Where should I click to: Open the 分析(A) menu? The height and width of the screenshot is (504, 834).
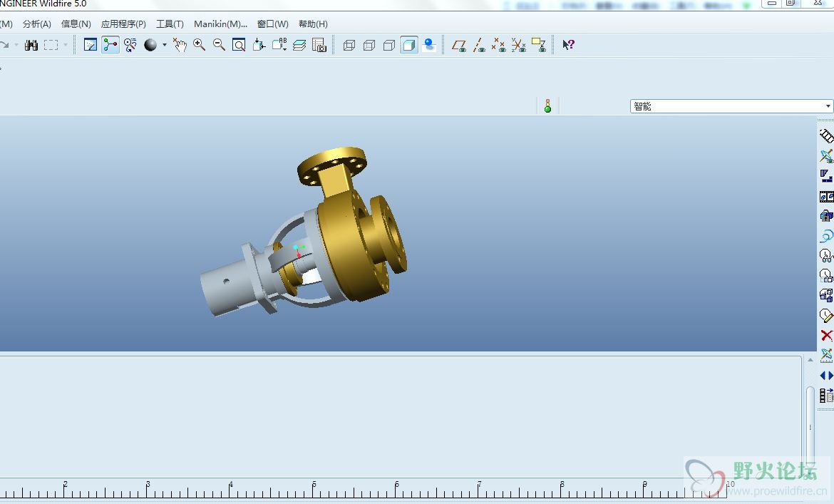click(36, 24)
